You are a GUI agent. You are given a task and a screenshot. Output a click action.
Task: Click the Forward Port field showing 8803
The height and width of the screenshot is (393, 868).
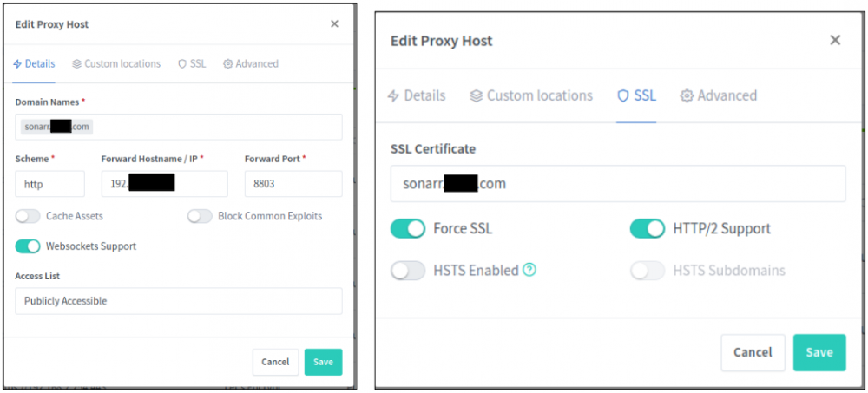pos(293,184)
